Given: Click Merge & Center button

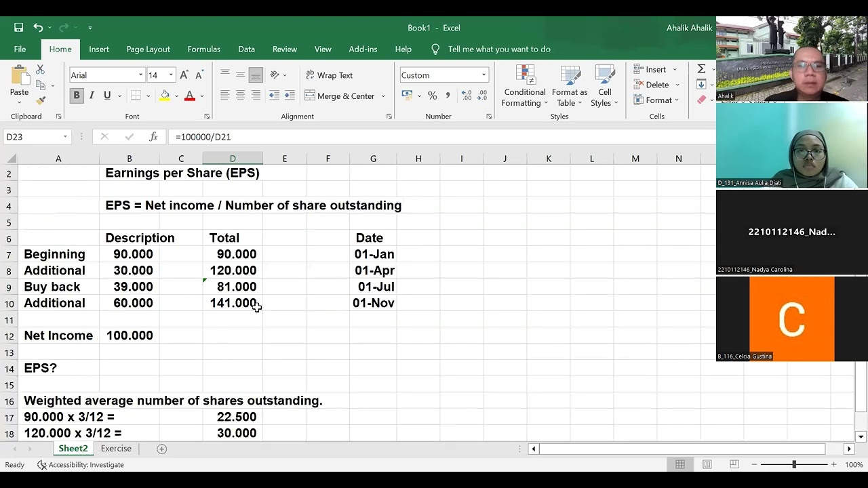Looking at the screenshot, I should (340, 96).
